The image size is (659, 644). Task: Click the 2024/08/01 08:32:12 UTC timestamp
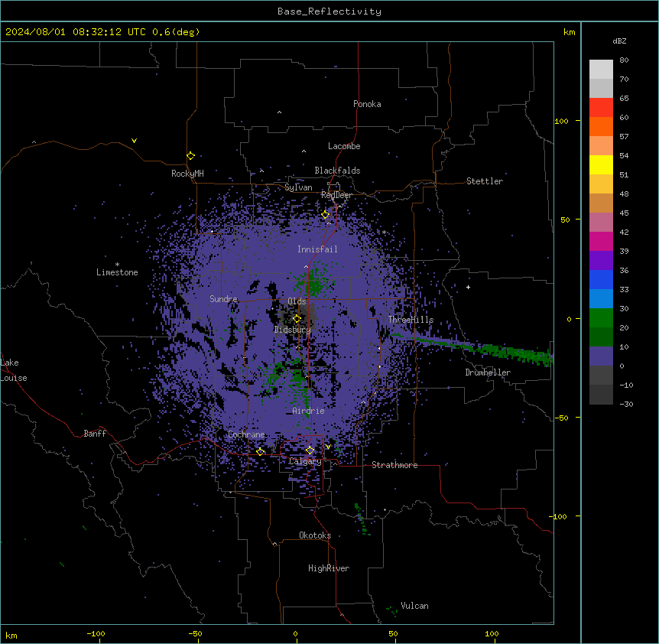[75, 32]
